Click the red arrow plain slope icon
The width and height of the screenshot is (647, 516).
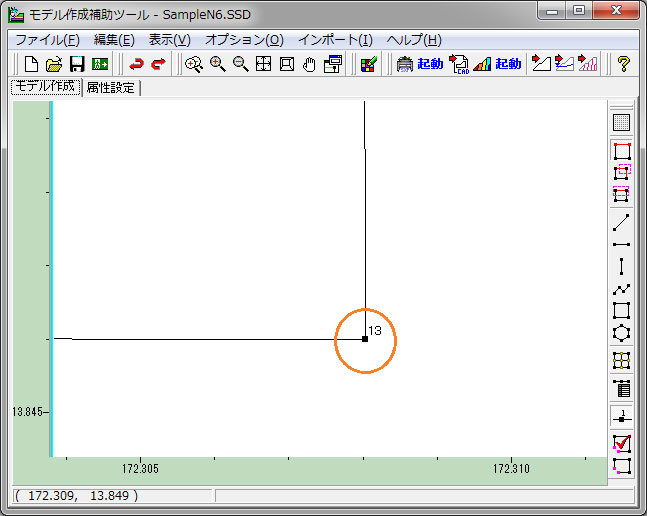pos(541,64)
